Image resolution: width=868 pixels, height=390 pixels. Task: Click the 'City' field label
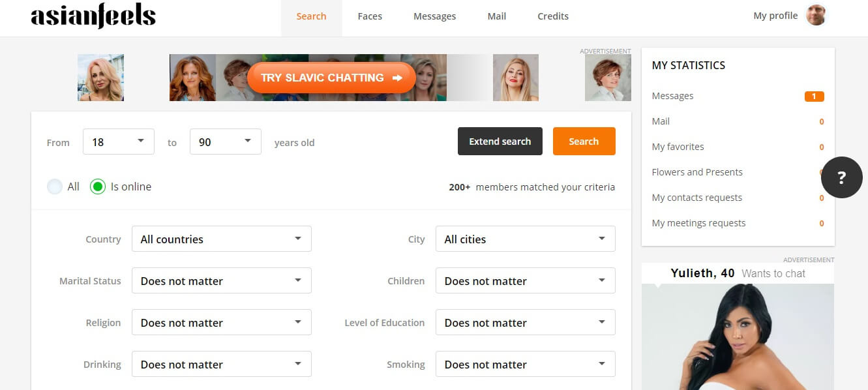tap(416, 239)
